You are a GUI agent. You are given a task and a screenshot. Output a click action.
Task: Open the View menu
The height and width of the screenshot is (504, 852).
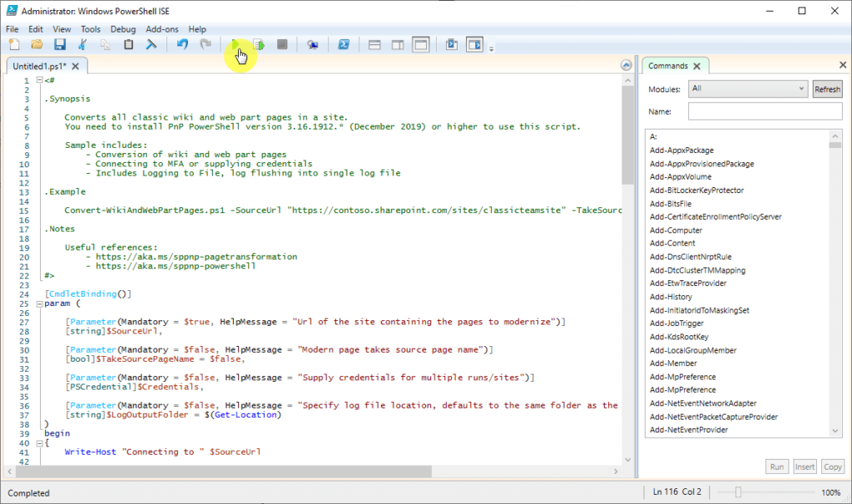(x=62, y=29)
